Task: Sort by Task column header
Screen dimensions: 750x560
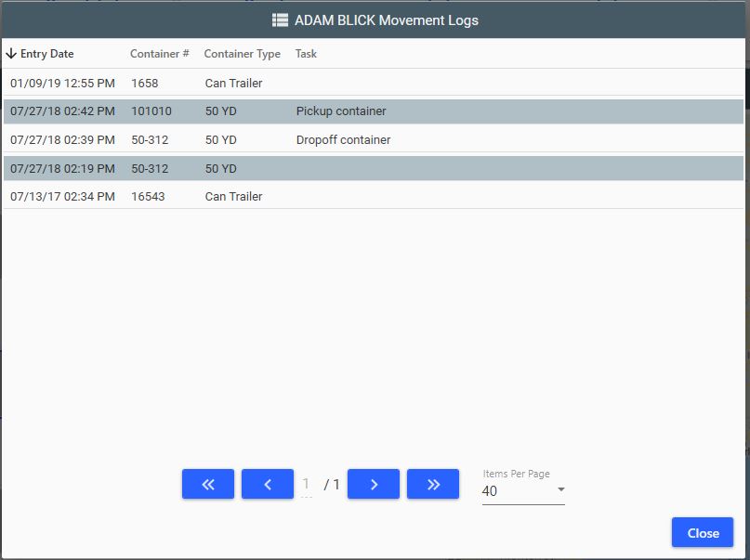Action: (x=306, y=54)
